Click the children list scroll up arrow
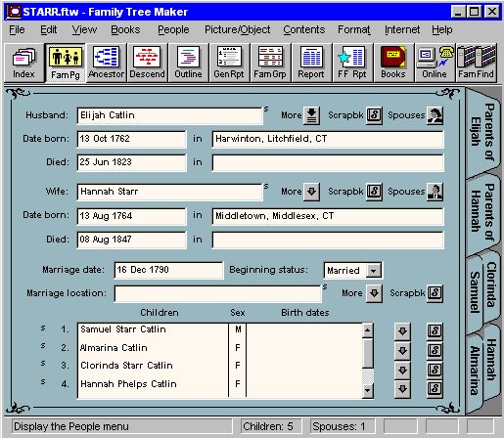Image resolution: width=504 pixels, height=438 pixels. pyautogui.click(x=368, y=330)
